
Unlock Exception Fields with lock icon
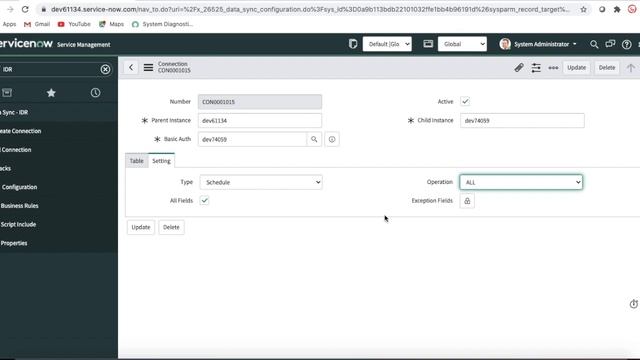click(467, 201)
